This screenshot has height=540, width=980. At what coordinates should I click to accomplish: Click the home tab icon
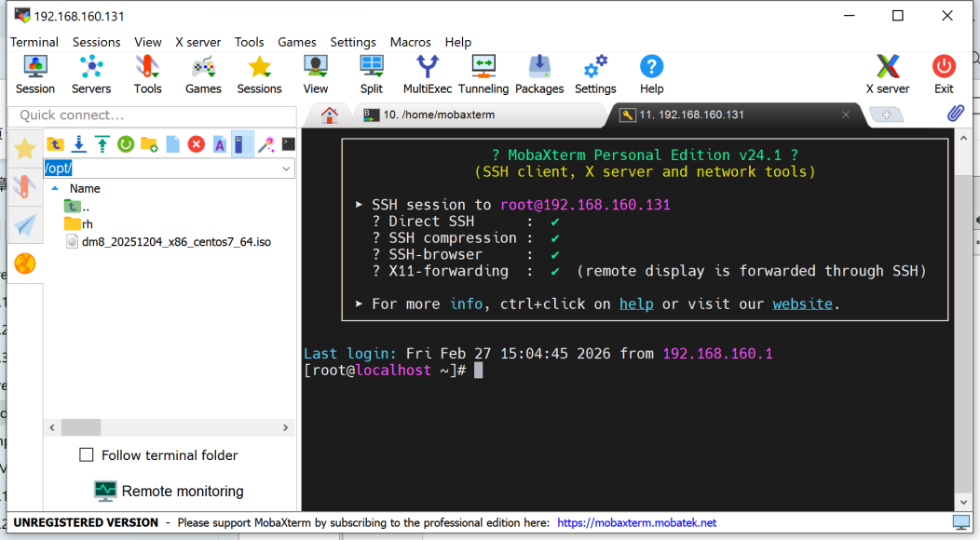(330, 115)
